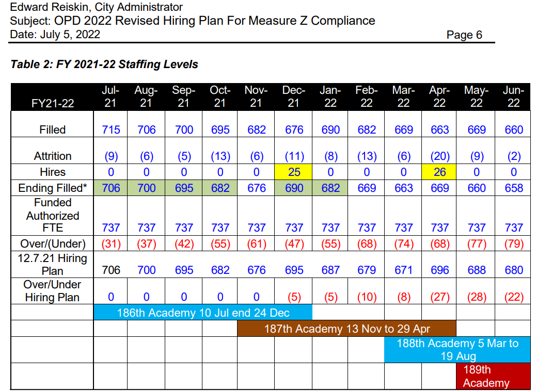Click the Apr-22 Attrition value (20)
Viewport: 552px width, 392px height.
point(439,156)
